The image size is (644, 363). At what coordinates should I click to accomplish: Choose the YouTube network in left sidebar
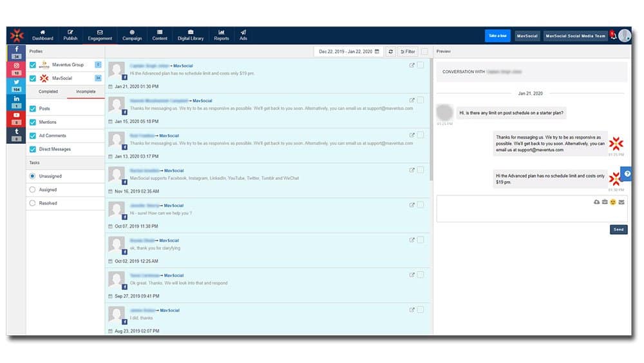pyautogui.click(x=16, y=119)
